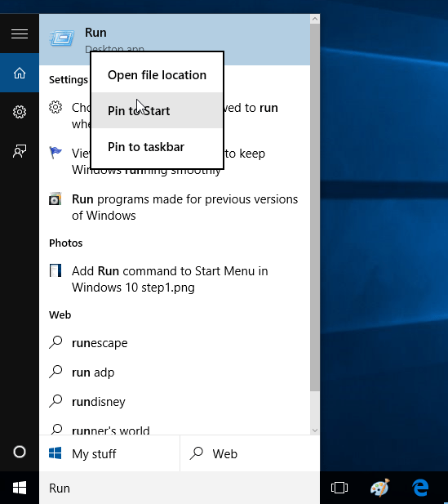
Task: Click the scrollbar down arrow
Action: 315,430
